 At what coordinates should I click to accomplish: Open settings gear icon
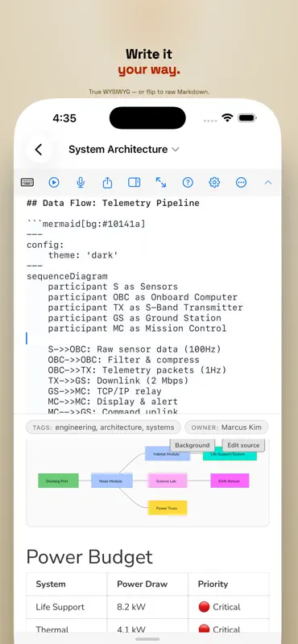[x=214, y=183]
